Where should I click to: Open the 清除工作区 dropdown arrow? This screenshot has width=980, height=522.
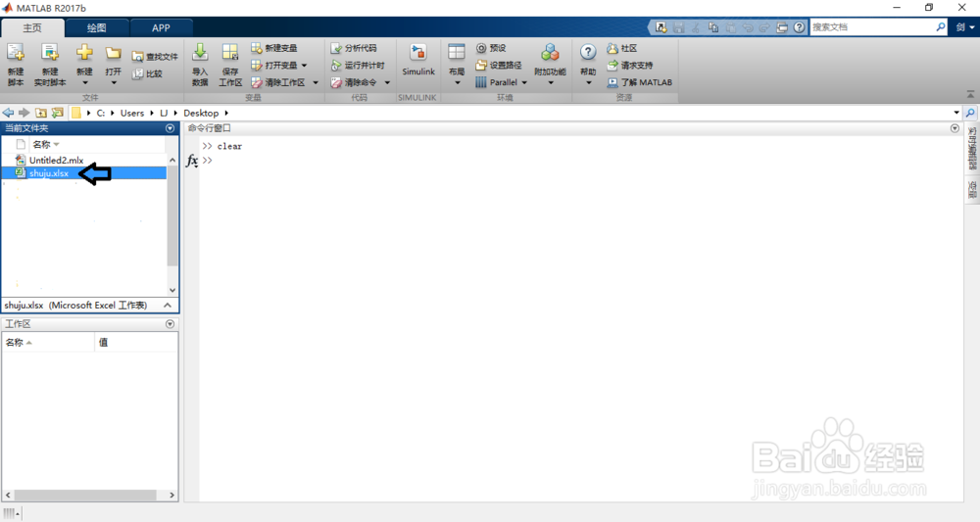[315, 82]
